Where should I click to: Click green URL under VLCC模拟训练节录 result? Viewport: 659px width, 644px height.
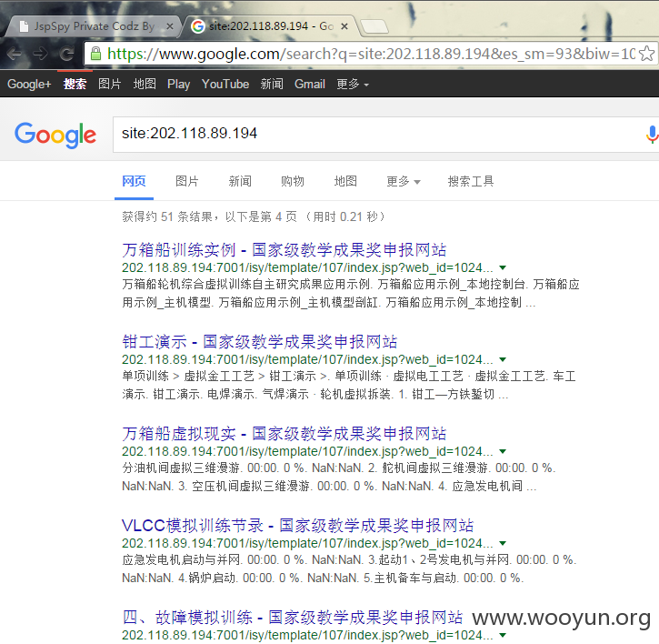(x=307, y=543)
